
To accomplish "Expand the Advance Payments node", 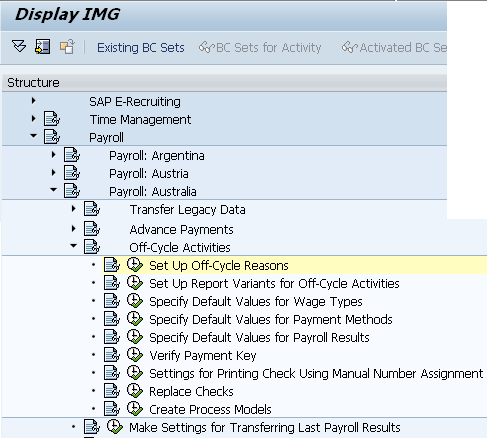I will [x=73, y=229].
